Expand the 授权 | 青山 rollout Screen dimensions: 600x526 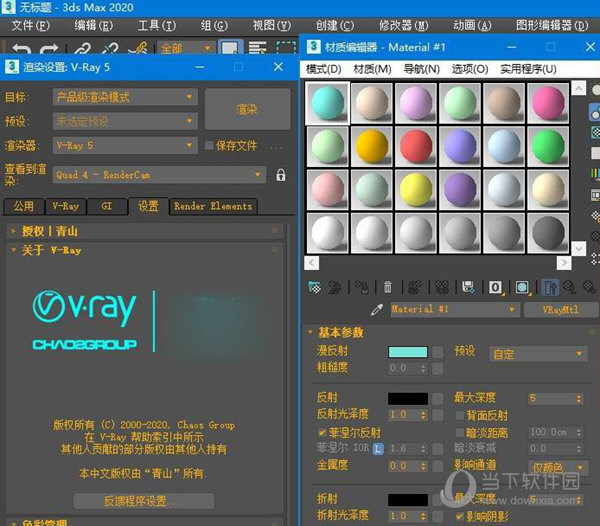click(145, 231)
